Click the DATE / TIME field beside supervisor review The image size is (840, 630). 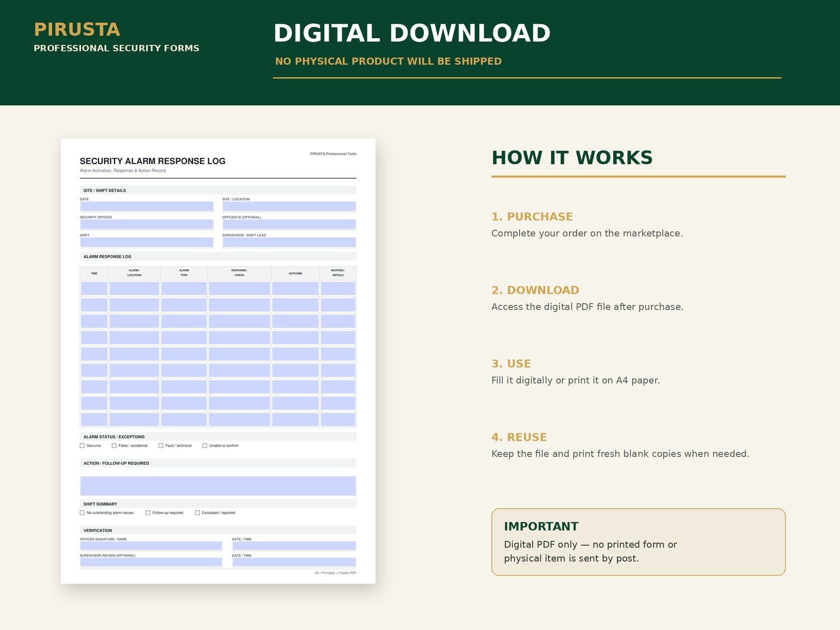[294, 562]
